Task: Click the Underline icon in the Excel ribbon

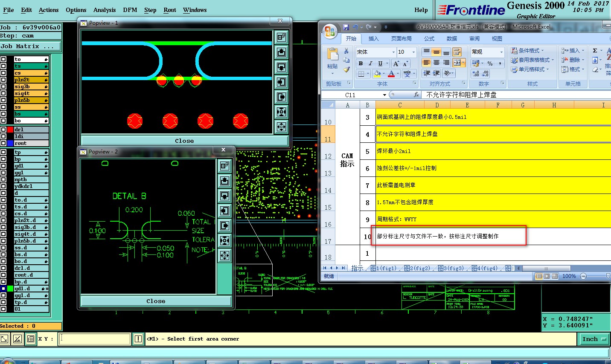Action: [380, 63]
